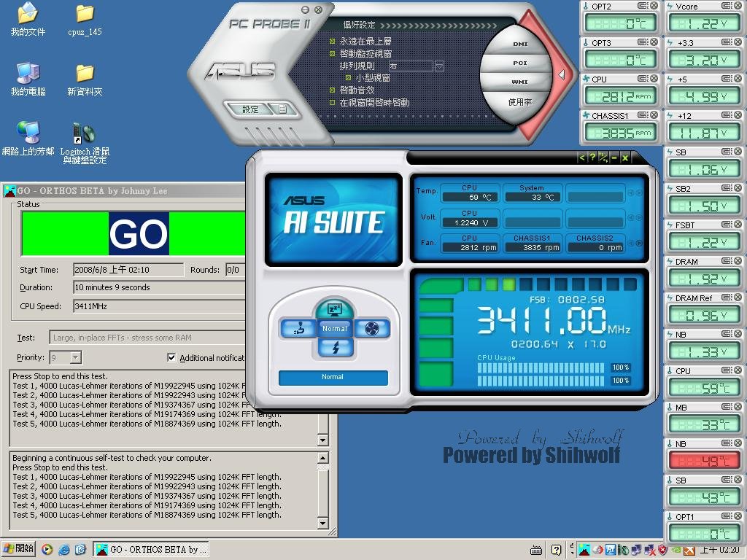Image resolution: width=747 pixels, height=560 pixels.
Task: Click the blue Normal status bar in AI Suite
Action: pyautogui.click(x=333, y=377)
